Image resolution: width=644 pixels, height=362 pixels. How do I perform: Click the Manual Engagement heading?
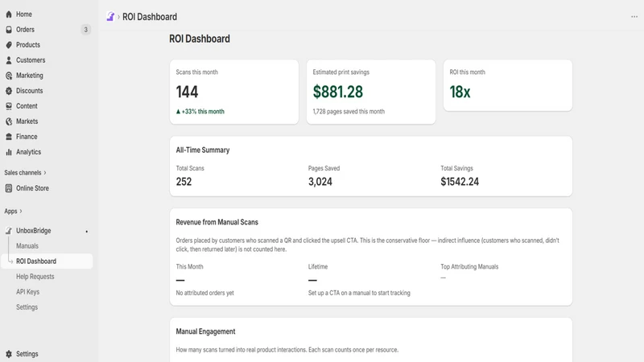(205, 331)
